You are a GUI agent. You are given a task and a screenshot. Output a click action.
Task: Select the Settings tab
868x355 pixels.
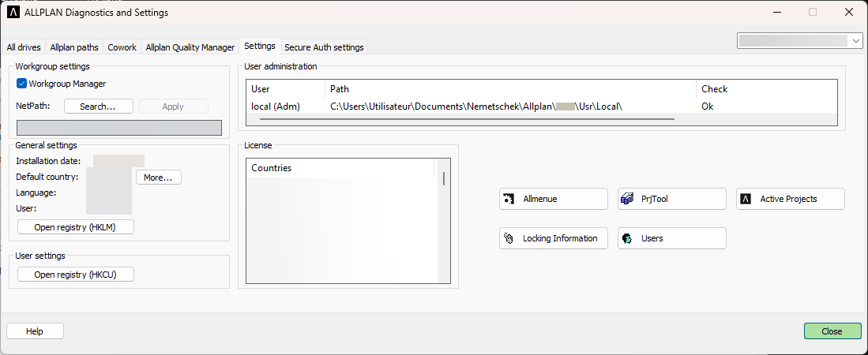point(260,46)
